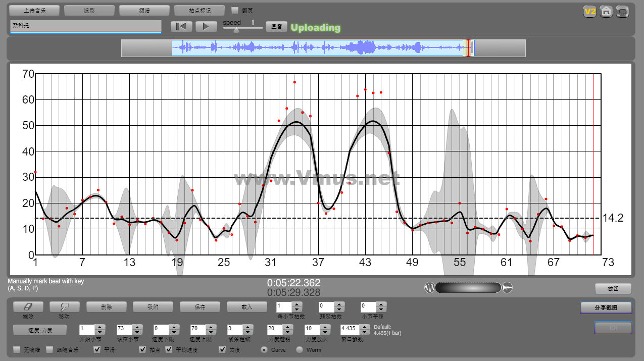The height and width of the screenshot is (361, 644).
Task: Open the 波形 waveform view
Action: point(89,10)
